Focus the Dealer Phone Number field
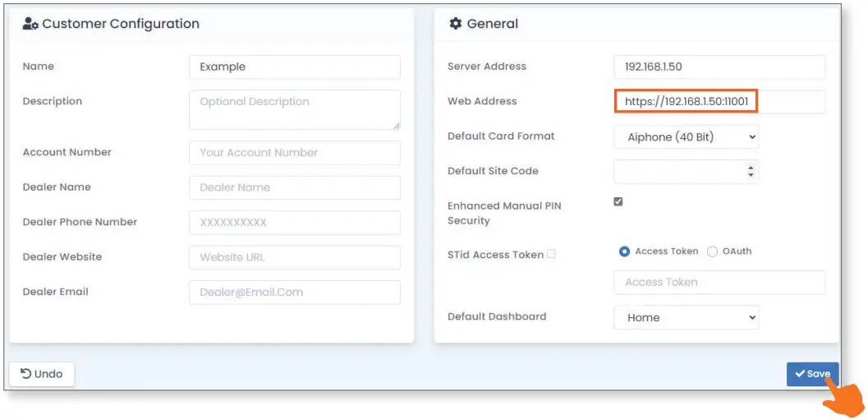The image size is (868, 420). tap(294, 223)
